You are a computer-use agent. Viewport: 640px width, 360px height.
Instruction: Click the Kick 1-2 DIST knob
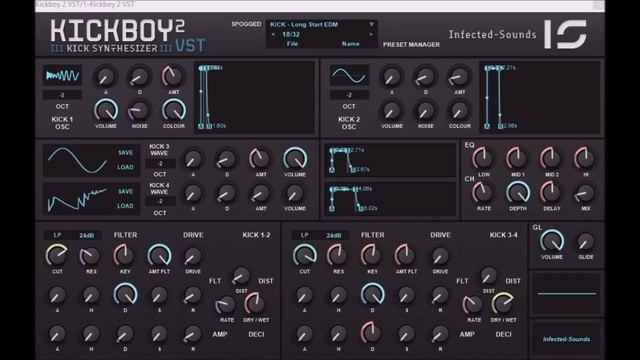[x=241, y=276]
